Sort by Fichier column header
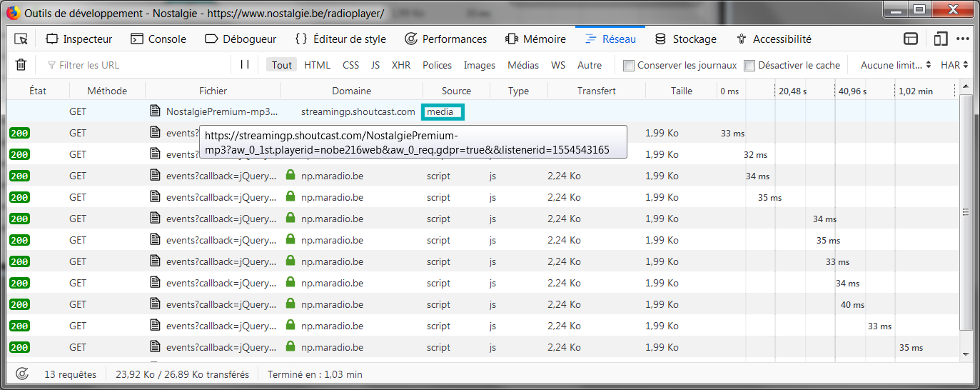The image size is (980, 390). 213,91
